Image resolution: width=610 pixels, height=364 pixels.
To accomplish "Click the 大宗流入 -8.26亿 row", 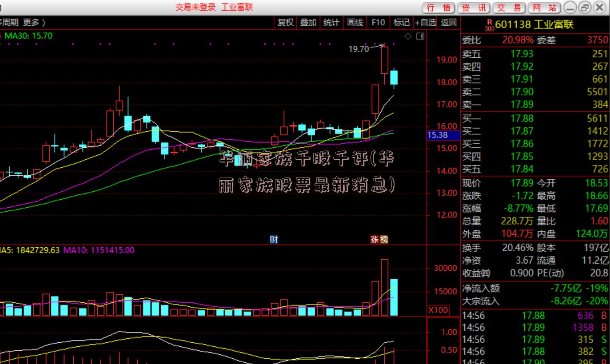I will (535, 301).
